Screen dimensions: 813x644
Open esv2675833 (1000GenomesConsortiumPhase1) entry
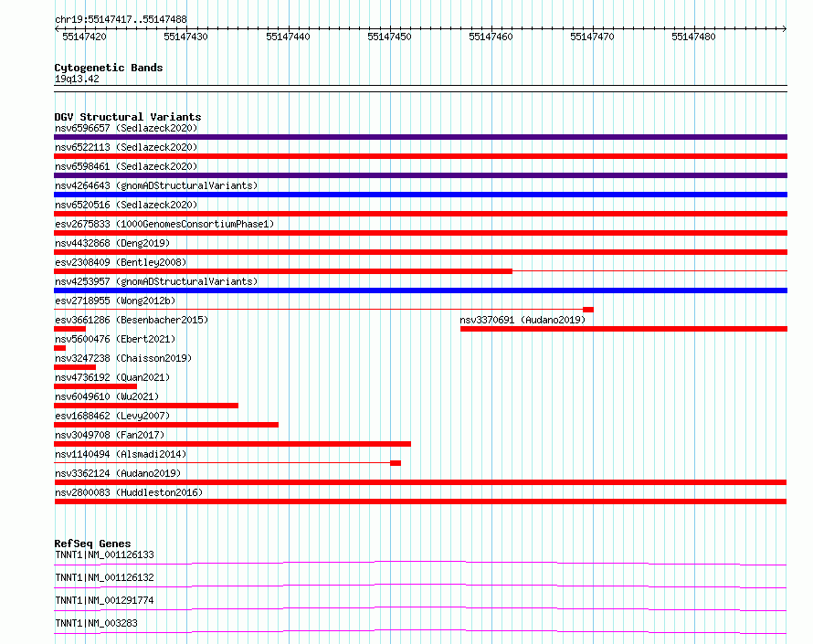pyautogui.click(x=164, y=224)
